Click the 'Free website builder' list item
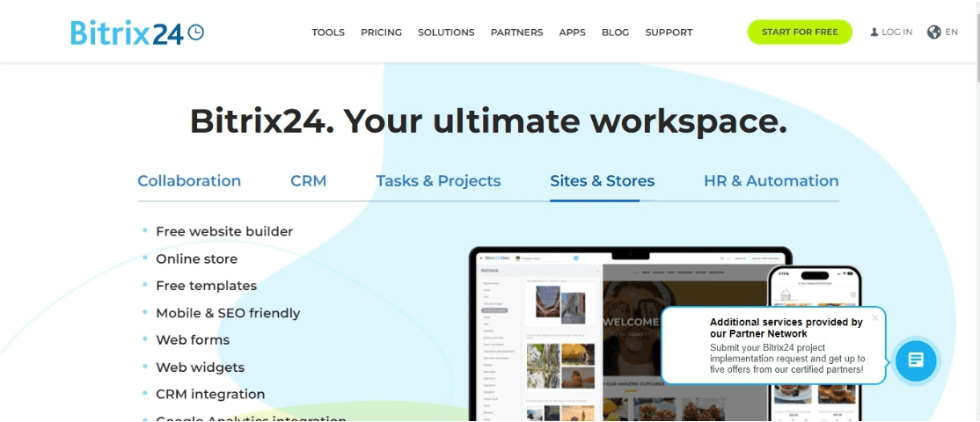Screen dimensions: 980x422 pos(224,231)
